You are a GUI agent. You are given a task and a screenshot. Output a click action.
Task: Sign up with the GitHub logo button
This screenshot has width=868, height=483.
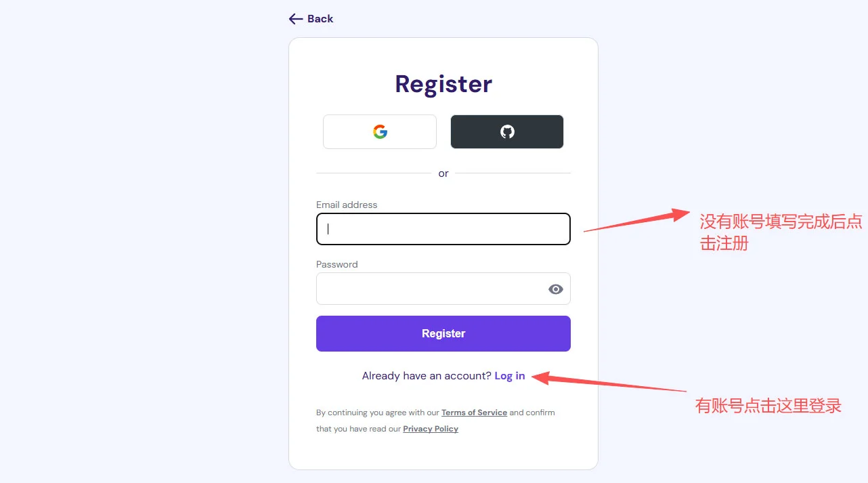coord(507,132)
